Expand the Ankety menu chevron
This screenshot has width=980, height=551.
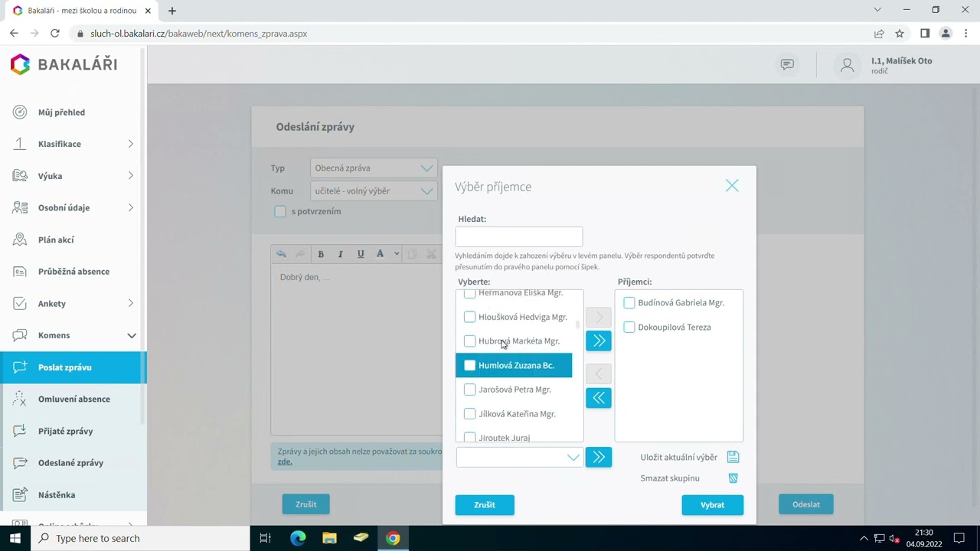(130, 304)
